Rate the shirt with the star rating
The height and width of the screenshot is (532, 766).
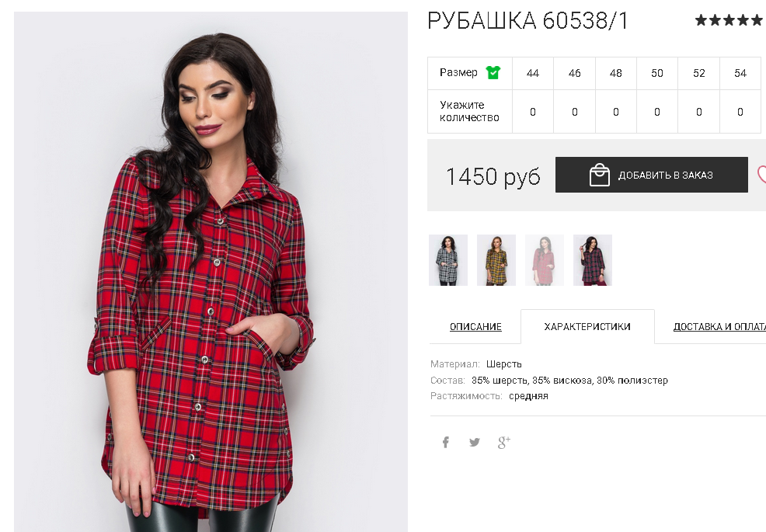729,20
